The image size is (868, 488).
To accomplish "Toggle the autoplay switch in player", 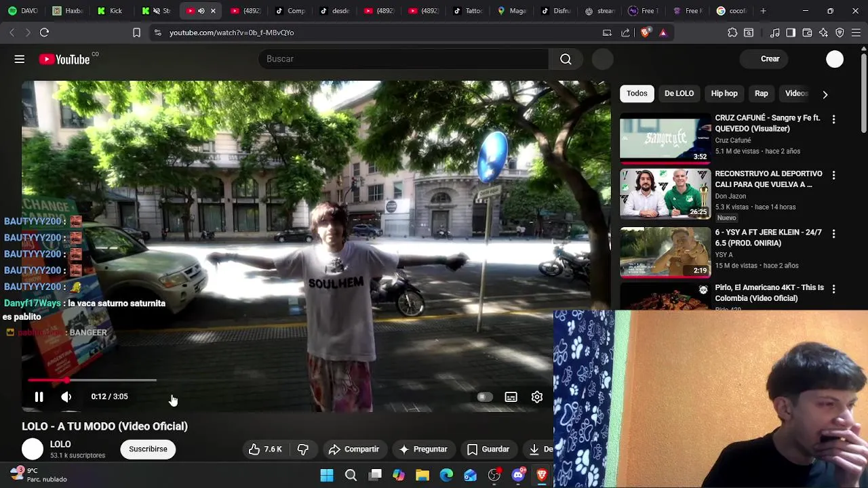I will (x=483, y=397).
